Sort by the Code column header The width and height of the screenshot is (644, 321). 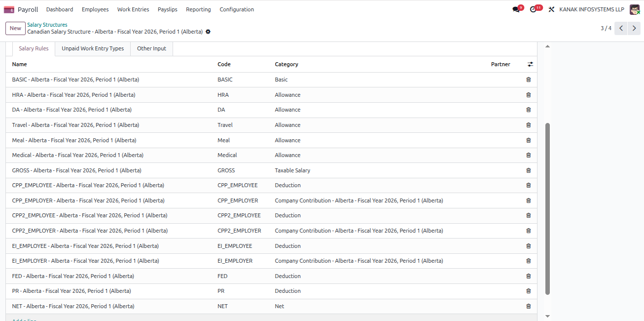tap(224, 64)
